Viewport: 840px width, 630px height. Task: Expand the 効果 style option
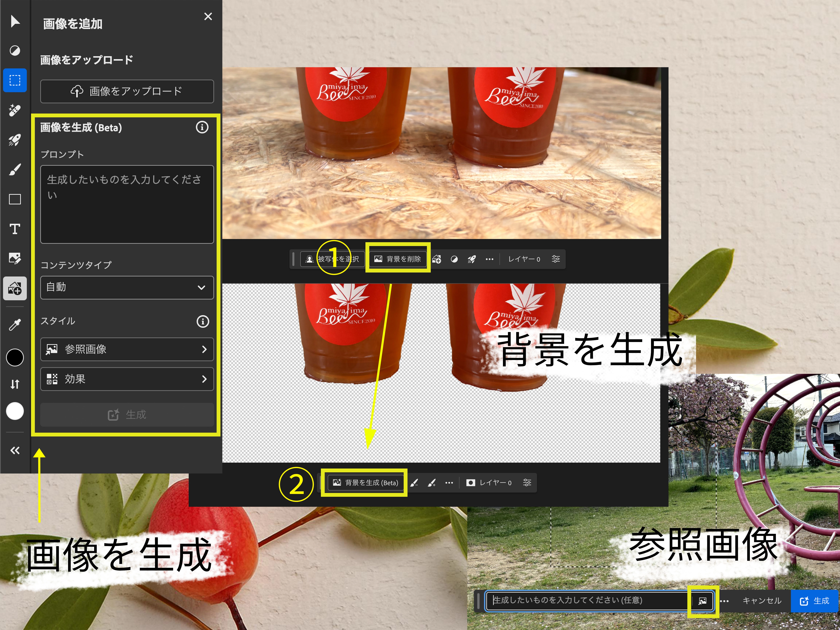tap(127, 379)
